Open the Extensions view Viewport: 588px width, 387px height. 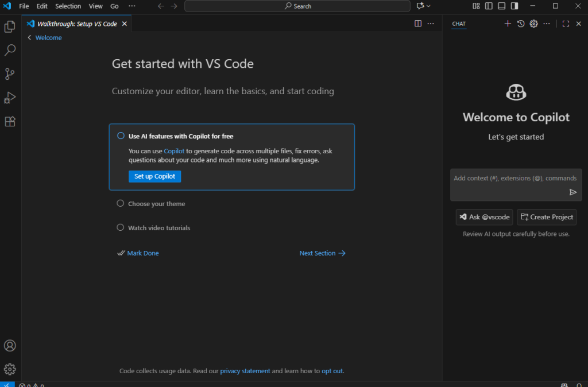10,122
